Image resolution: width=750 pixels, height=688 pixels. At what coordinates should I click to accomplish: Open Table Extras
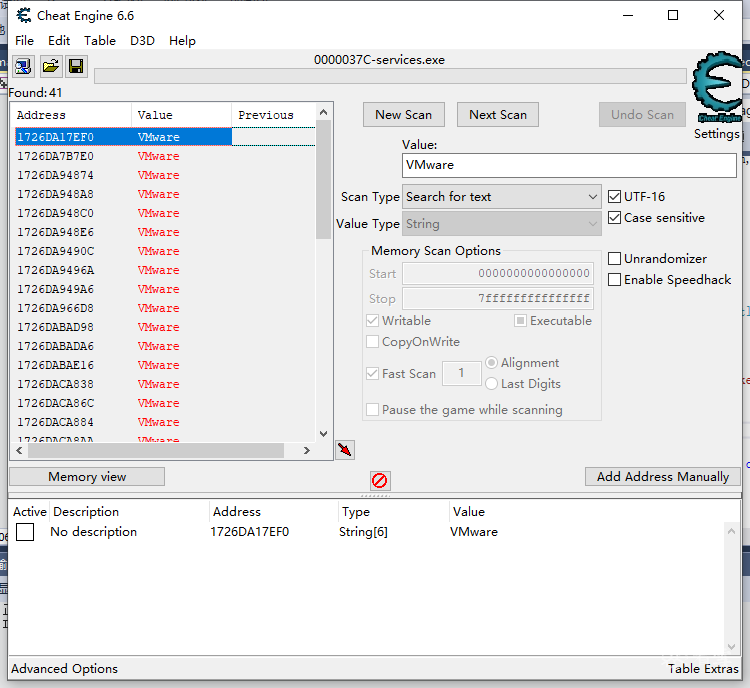[x=703, y=669]
